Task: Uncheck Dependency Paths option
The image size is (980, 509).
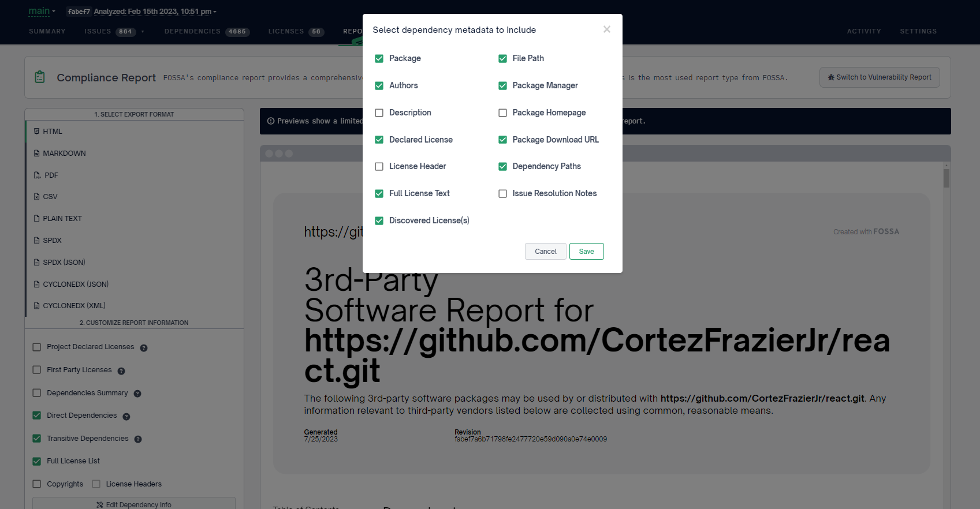Action: tap(502, 166)
